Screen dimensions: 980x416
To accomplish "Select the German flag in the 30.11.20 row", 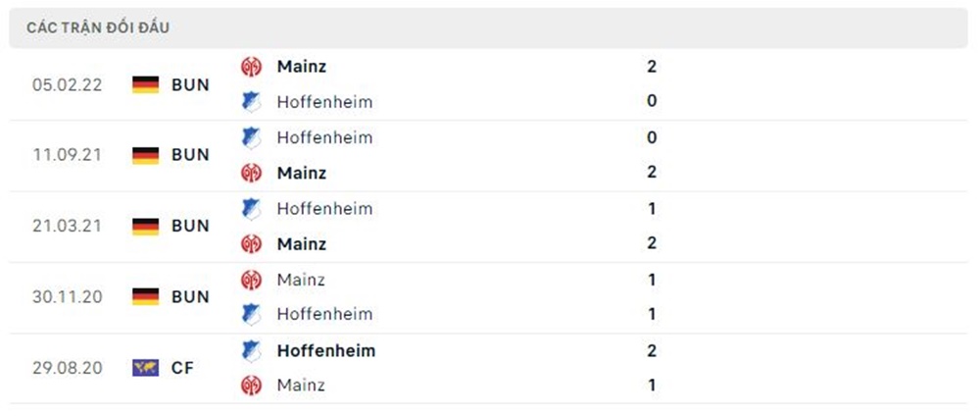I will click(145, 296).
